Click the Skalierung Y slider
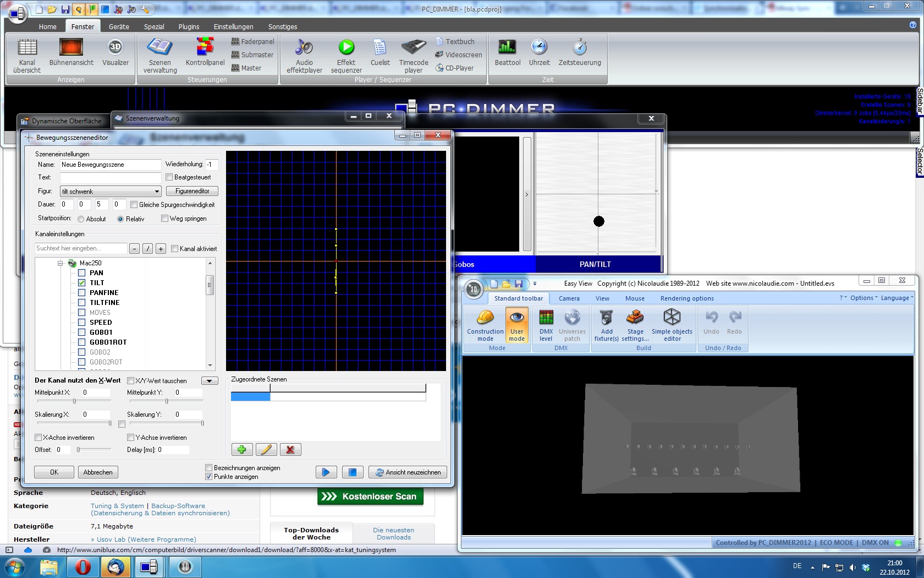The height and width of the screenshot is (578, 924). (x=165, y=423)
